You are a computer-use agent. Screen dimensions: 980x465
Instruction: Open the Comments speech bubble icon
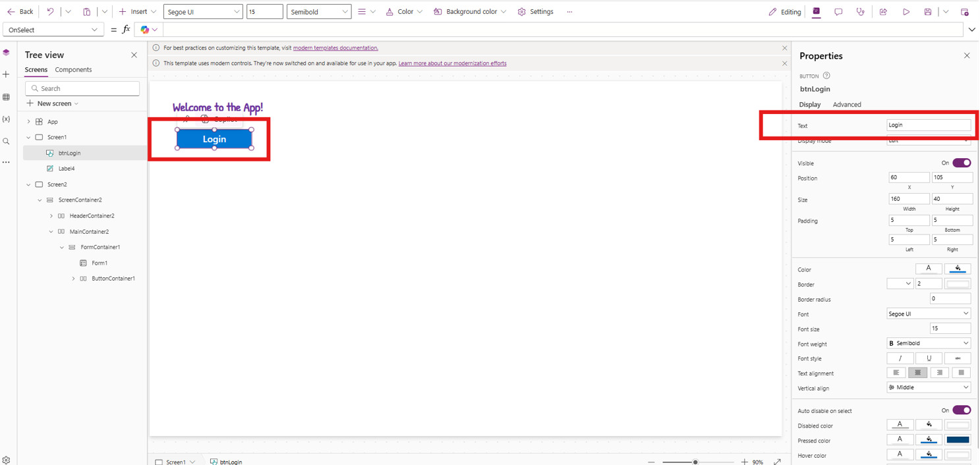click(838, 12)
